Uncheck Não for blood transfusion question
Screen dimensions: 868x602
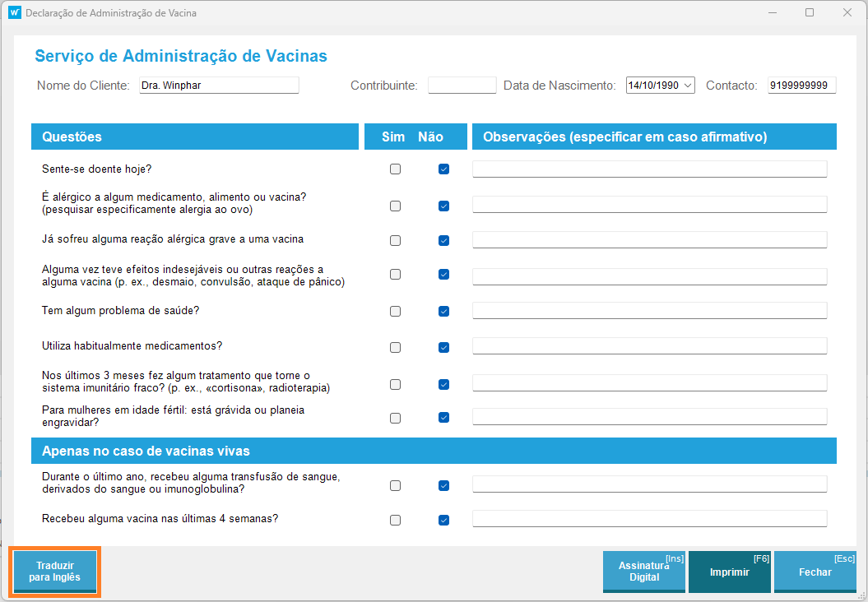tap(443, 485)
